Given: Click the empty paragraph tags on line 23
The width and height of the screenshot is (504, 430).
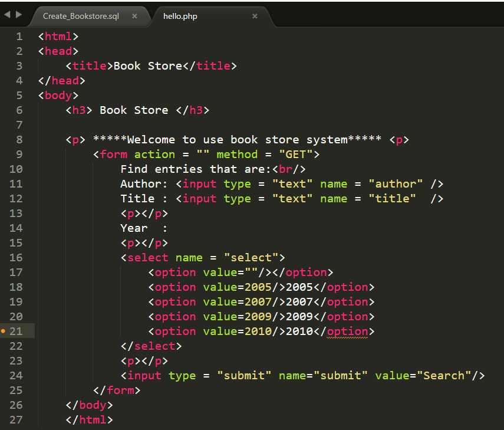Looking at the screenshot, I should 144,361.
